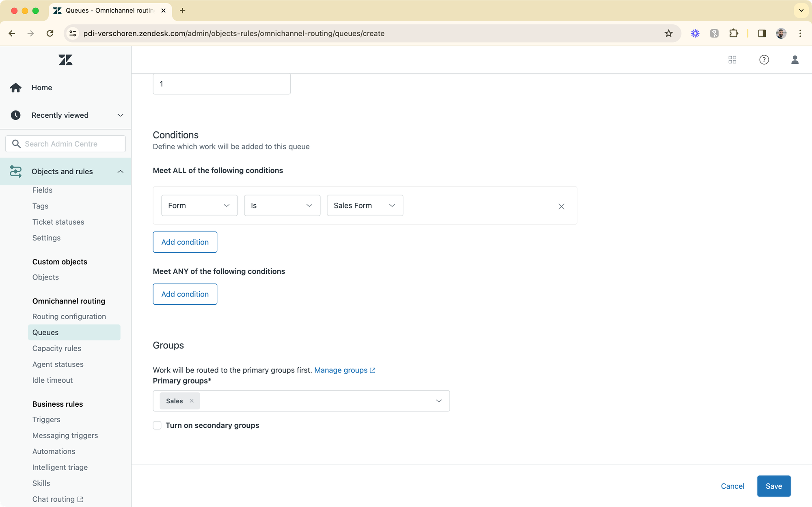Open the browser extensions puzzle icon

(x=733, y=33)
